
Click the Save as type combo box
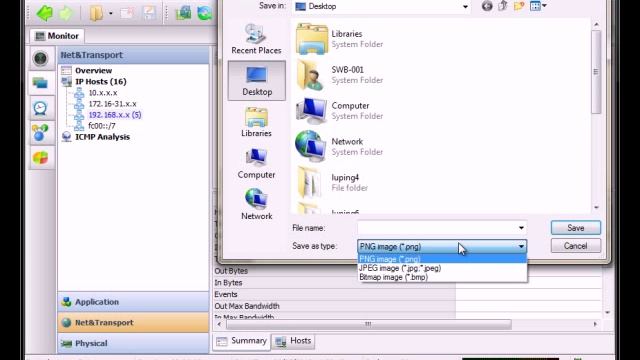(442, 247)
